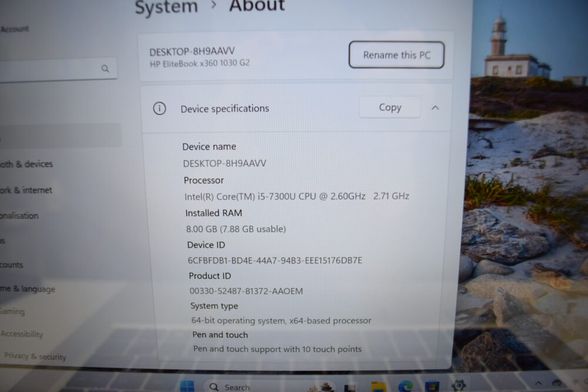Click the Rename this PC button
588x392 pixels.
coord(396,55)
